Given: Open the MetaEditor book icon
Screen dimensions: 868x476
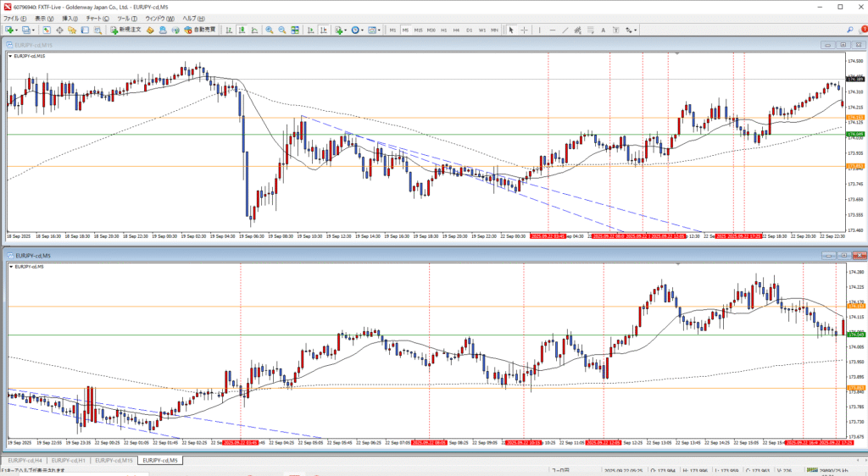Looking at the screenshot, I should (150, 30).
